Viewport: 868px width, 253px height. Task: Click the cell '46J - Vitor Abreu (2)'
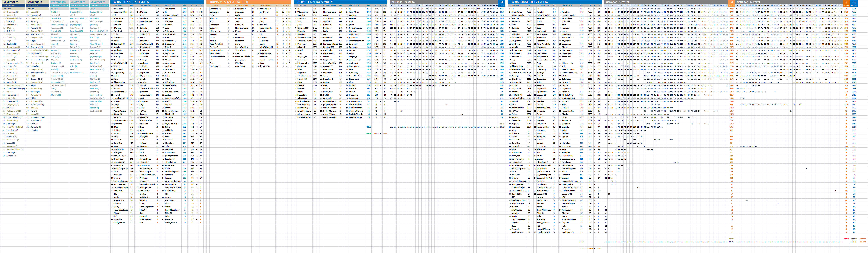click(x=37, y=34)
